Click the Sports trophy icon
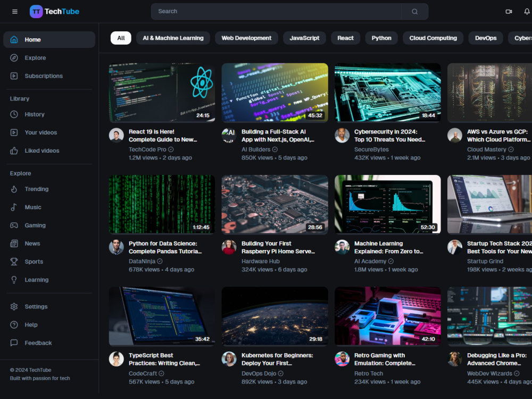Viewport: 532px width, 399px height. (14, 262)
